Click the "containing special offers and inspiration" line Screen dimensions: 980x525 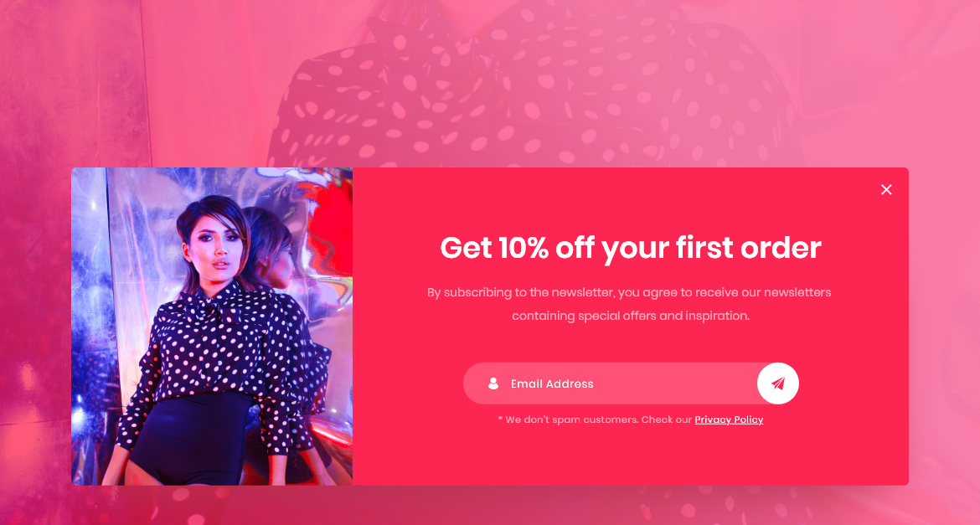(x=631, y=316)
